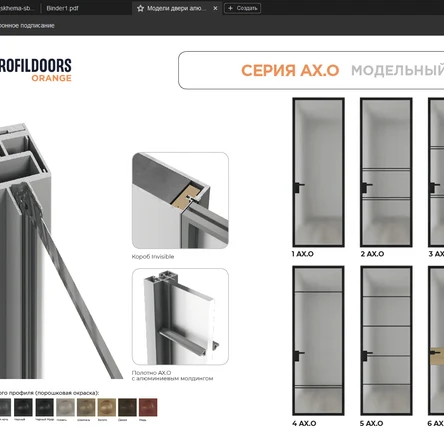Choose the dark brown color swatch

tap(127, 407)
